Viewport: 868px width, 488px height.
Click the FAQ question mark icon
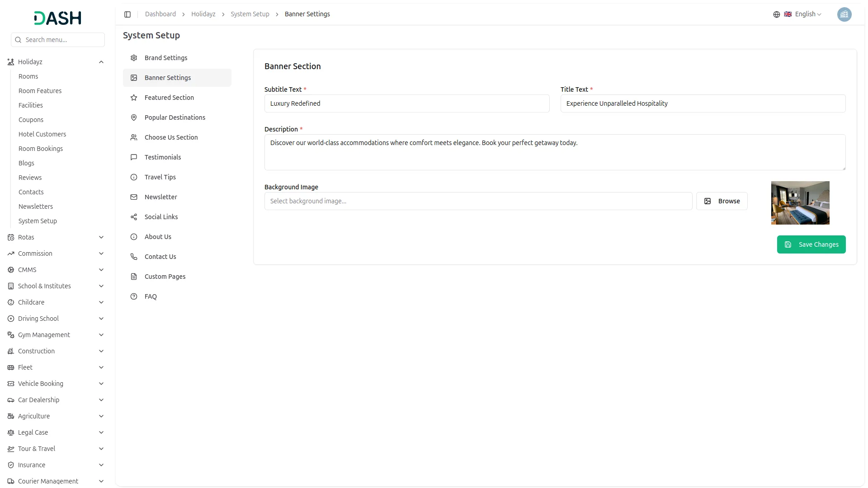(x=134, y=296)
